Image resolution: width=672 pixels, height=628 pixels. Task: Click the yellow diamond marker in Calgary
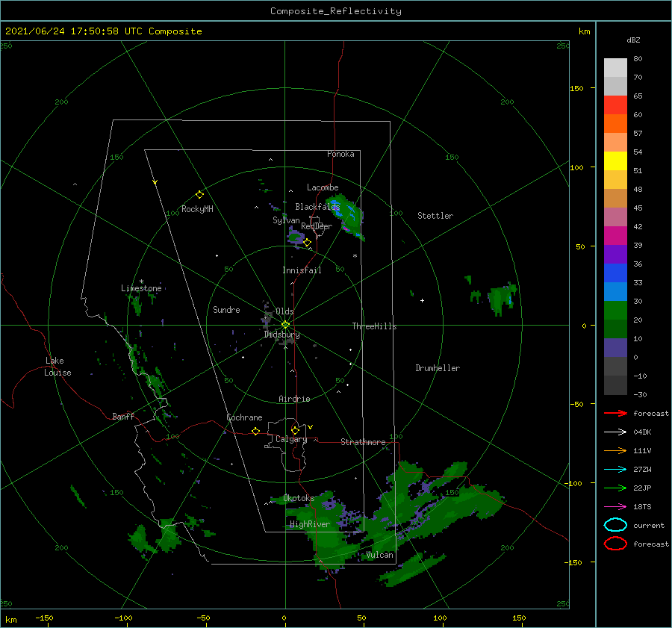coord(295,430)
